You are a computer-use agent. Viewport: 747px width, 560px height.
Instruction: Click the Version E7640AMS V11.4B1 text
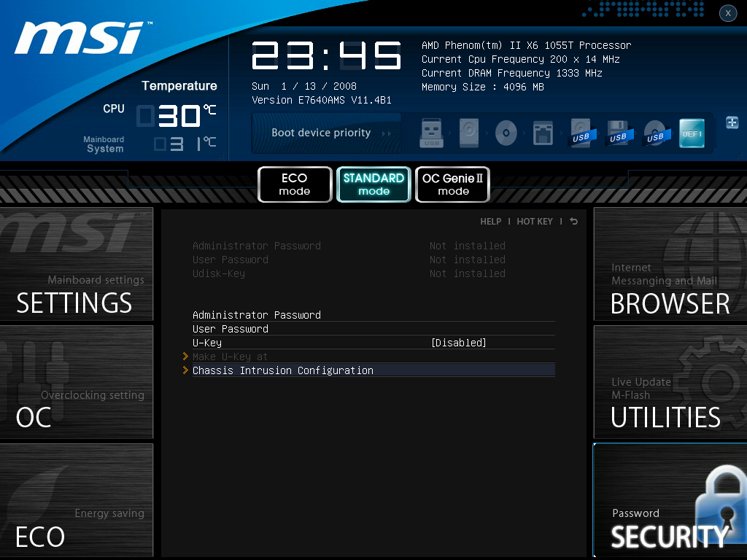pos(322,100)
